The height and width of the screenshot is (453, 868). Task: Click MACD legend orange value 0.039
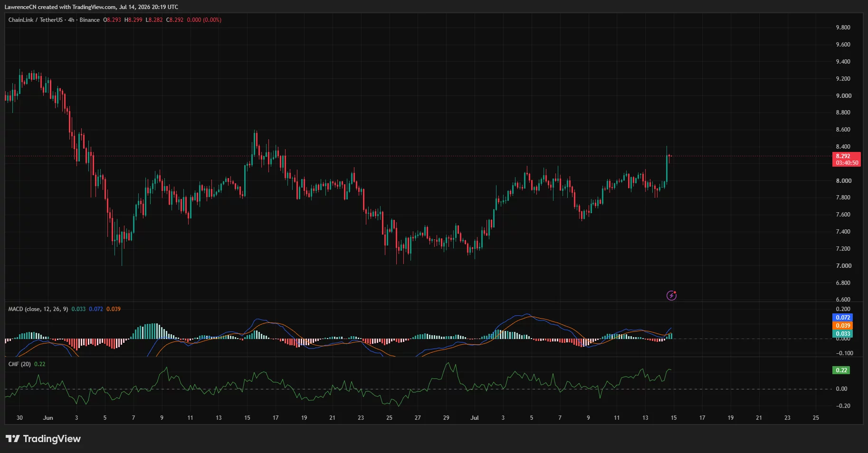[114, 309]
